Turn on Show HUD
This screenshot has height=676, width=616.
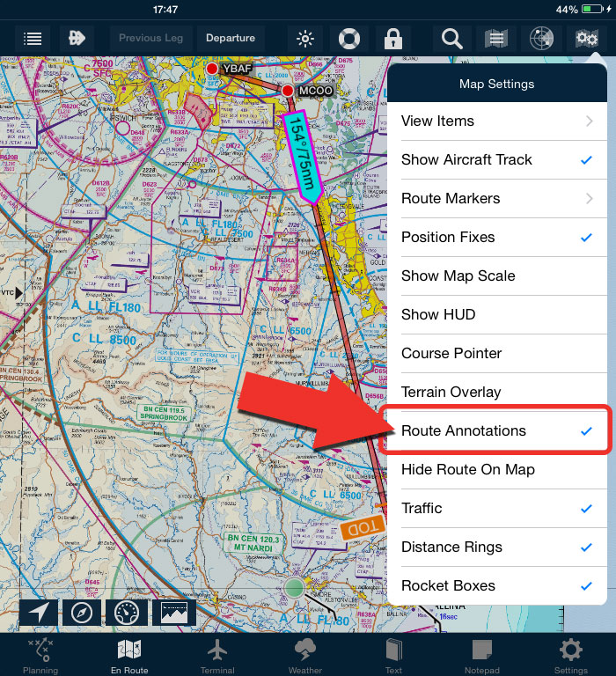coord(497,315)
